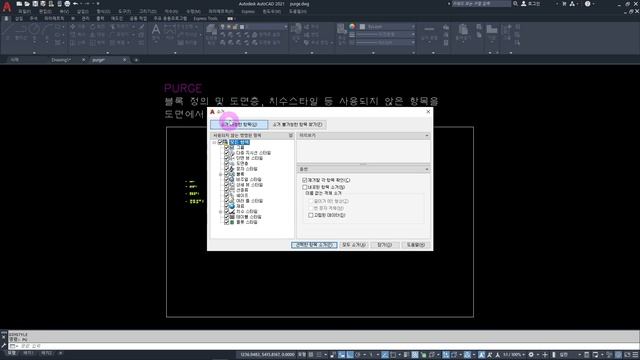Click the new drawing tab plus icon
Screen dimensions: 640x360
pyautogui.click(x=136, y=60)
